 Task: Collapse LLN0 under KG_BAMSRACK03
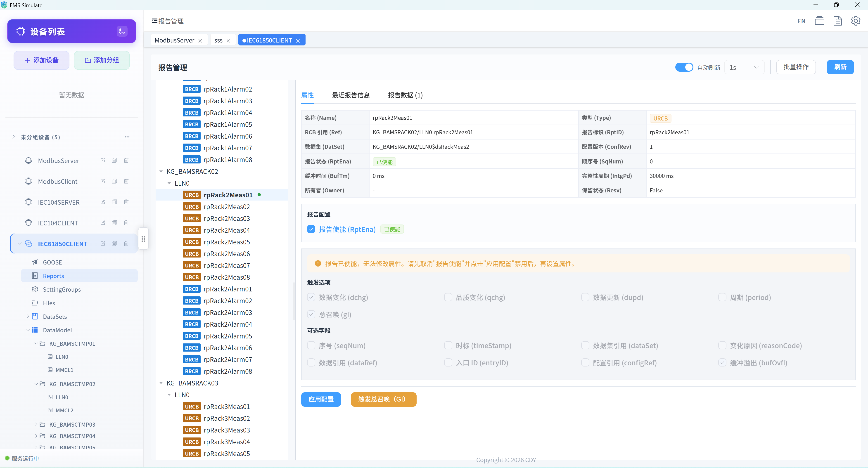169,395
